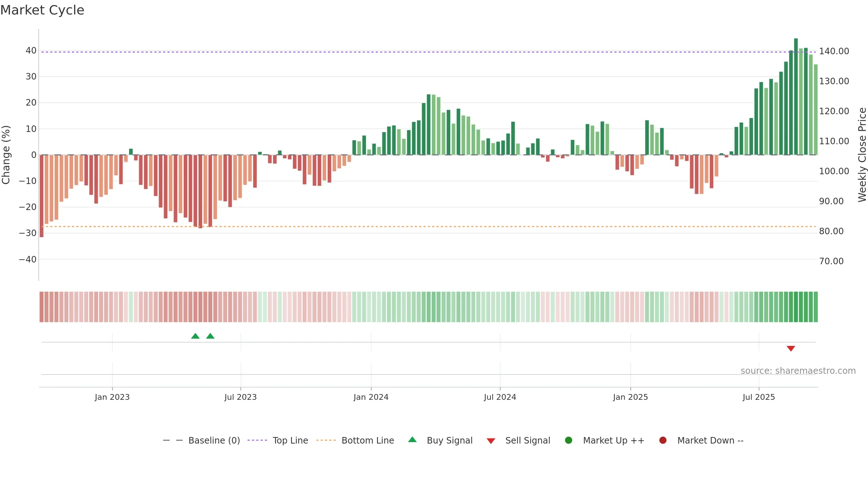Click the source: sharemaestro.com text

(798, 371)
